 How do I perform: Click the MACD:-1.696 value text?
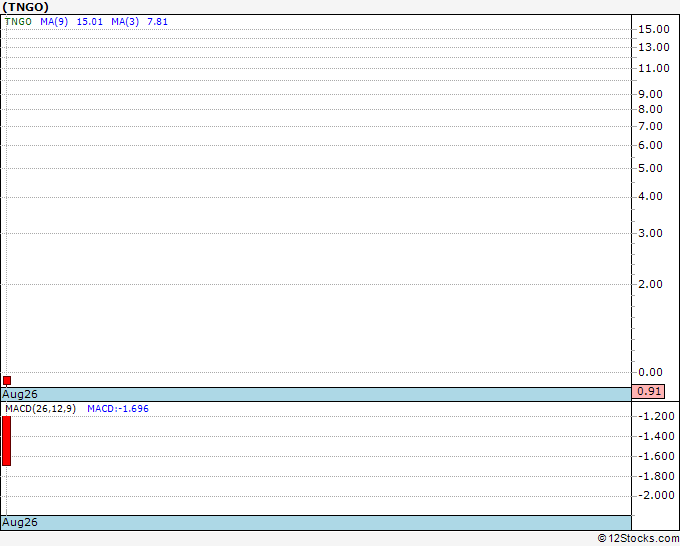coord(118,409)
